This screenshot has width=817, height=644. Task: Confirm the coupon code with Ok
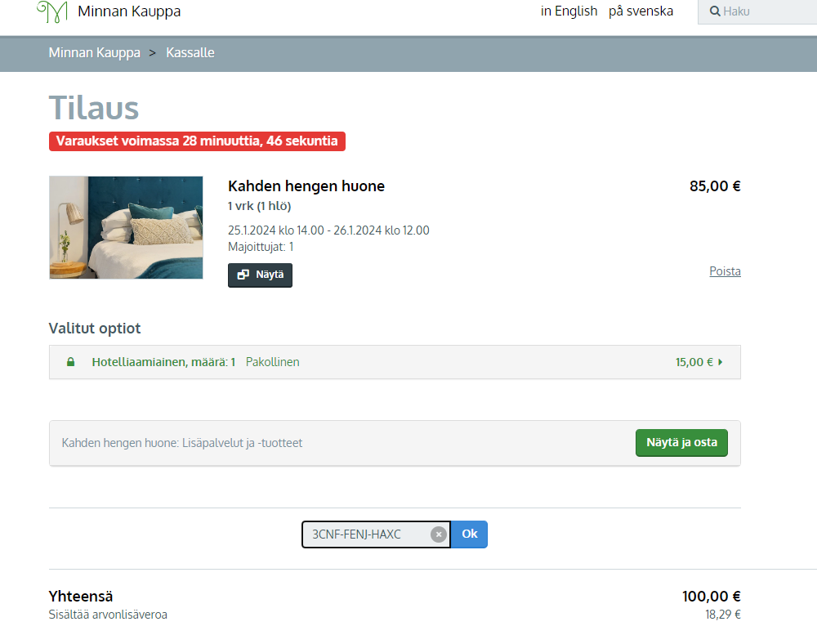469,534
